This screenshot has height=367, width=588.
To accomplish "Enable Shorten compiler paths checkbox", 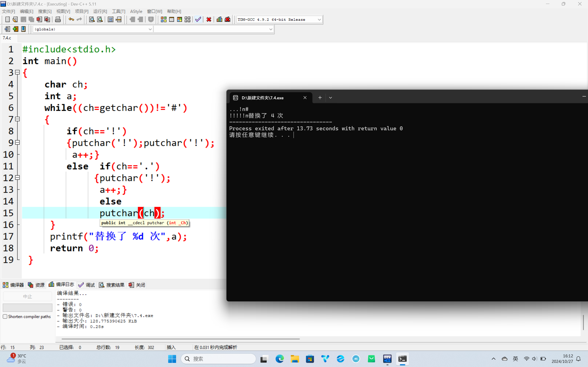I will (x=5, y=317).
